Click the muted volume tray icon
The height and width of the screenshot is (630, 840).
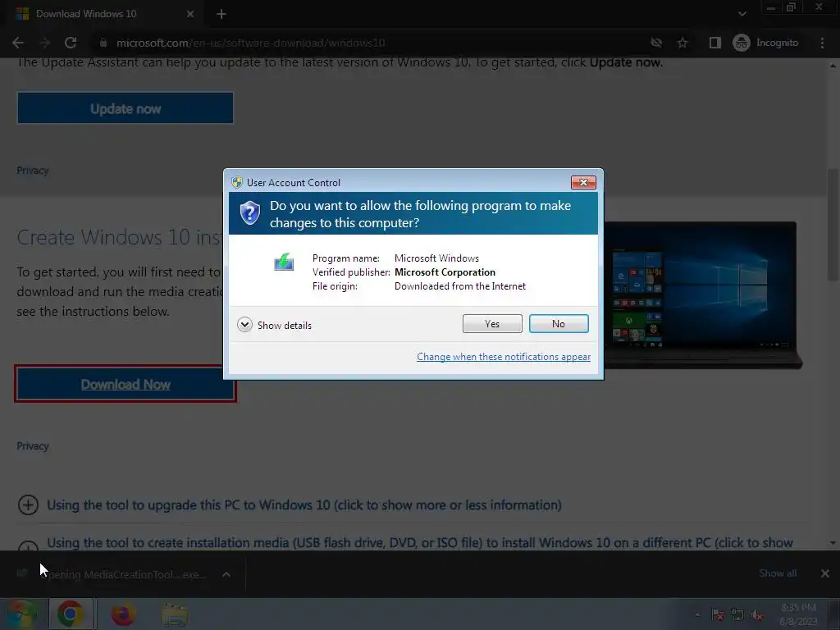(x=757, y=615)
